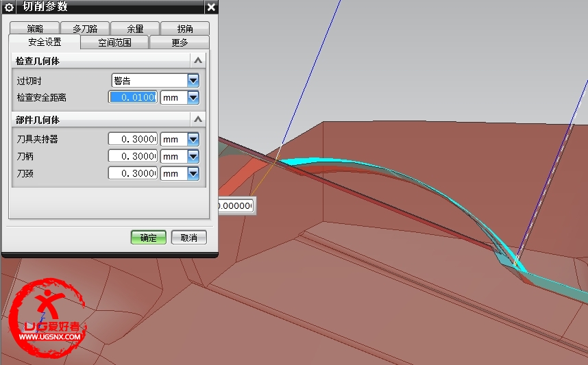
Task: Open the 余量 tab
Action: 135,29
